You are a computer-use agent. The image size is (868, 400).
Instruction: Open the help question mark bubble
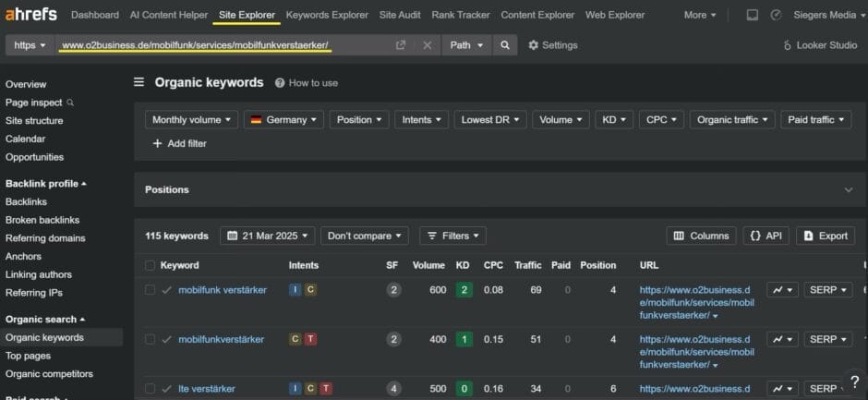854,382
